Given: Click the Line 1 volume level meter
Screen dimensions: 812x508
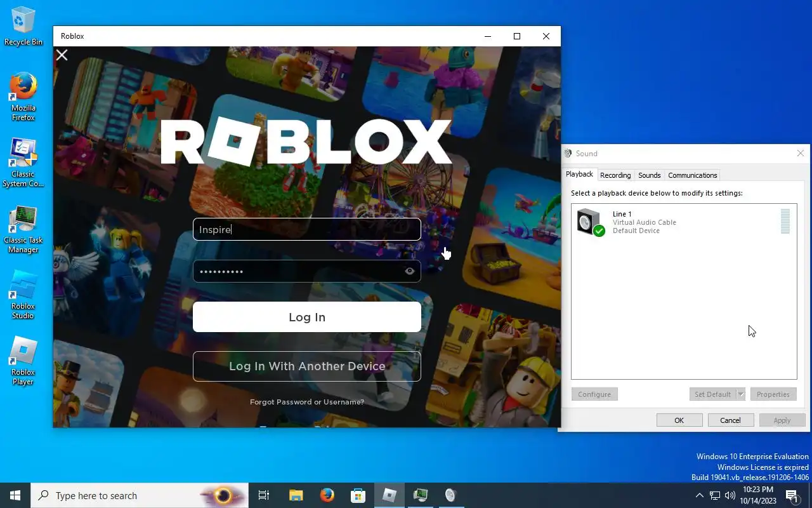Looking at the screenshot, I should [785, 222].
